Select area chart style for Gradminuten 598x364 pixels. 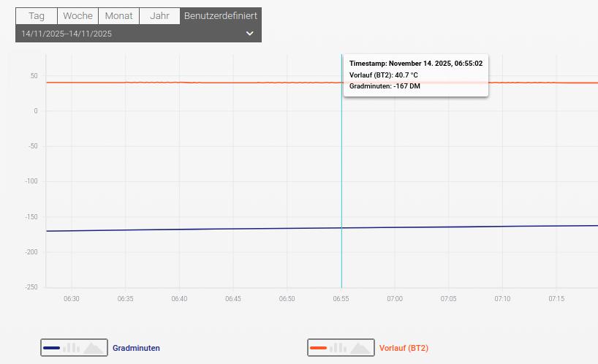[93, 348]
